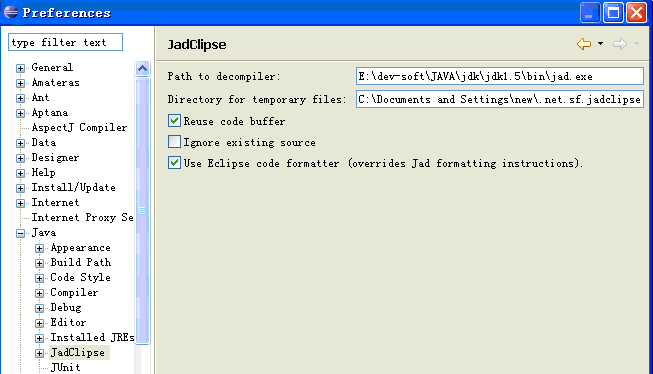Expand the Install/Update tree node

[20, 188]
